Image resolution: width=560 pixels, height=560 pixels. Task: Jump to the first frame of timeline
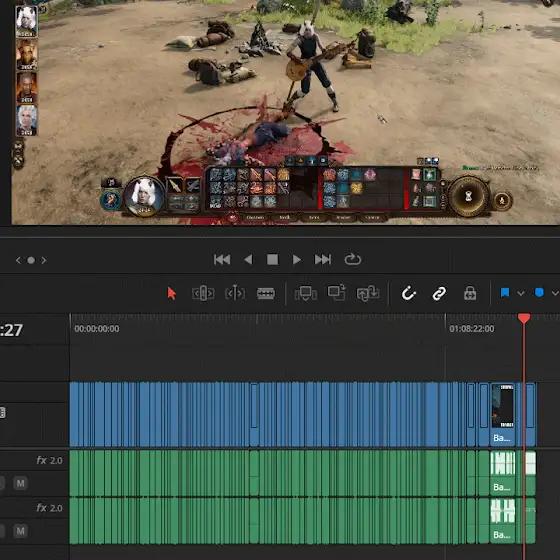point(222,260)
